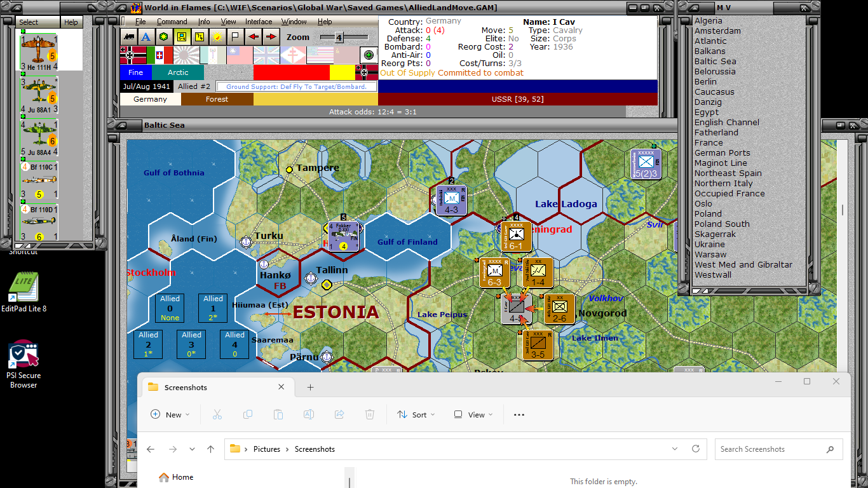Select the Ju 88A4 aircraft counter
This screenshot has width=868, height=488.
point(39,137)
